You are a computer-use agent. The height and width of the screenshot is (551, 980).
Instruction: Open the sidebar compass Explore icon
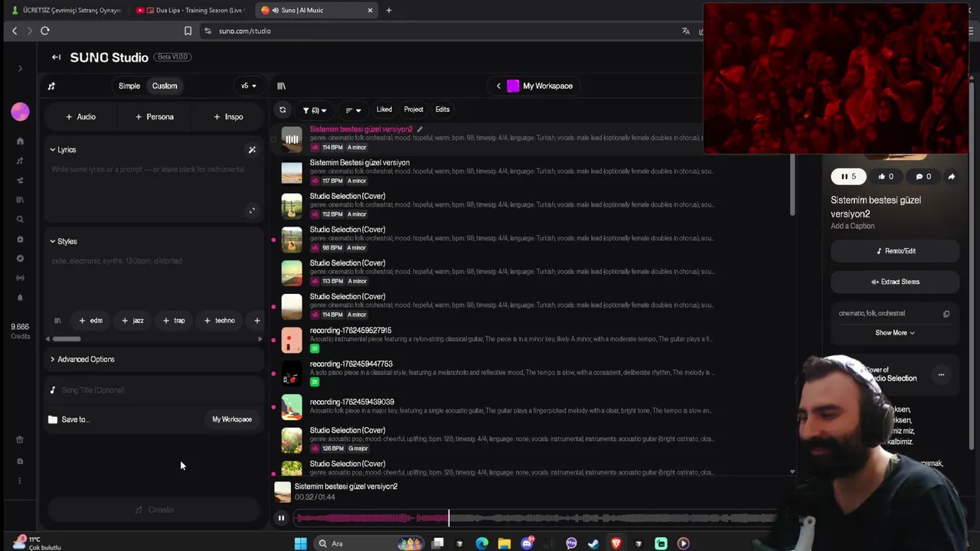[20, 259]
